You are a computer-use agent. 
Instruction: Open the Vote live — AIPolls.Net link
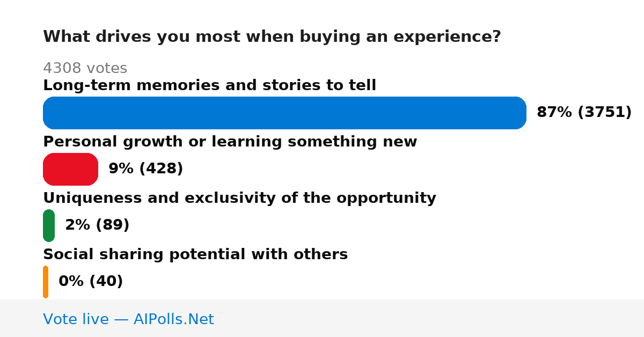tap(128, 319)
